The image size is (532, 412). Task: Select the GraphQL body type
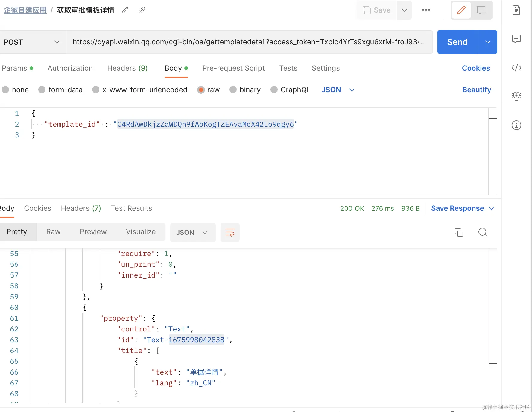point(291,90)
